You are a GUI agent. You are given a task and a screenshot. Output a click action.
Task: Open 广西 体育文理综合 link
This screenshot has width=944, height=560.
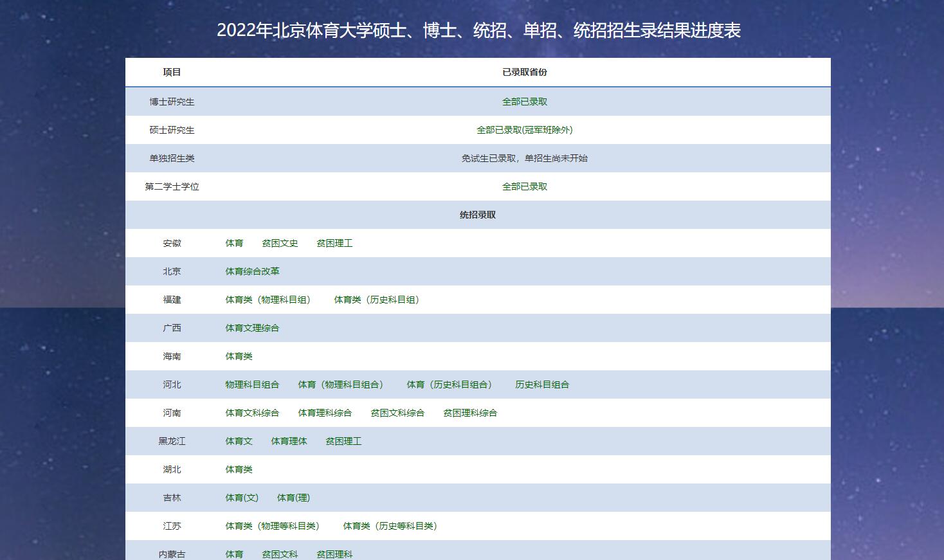pos(252,328)
